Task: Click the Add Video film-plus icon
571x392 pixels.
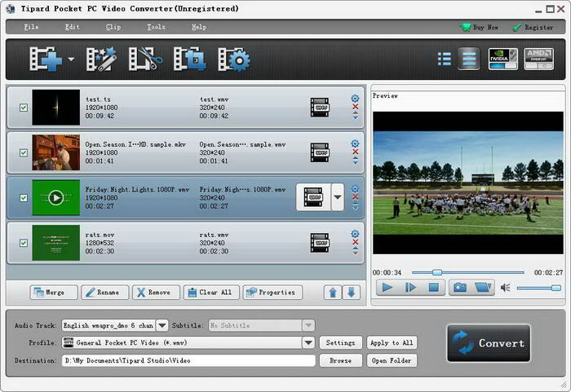Action: 46,59
